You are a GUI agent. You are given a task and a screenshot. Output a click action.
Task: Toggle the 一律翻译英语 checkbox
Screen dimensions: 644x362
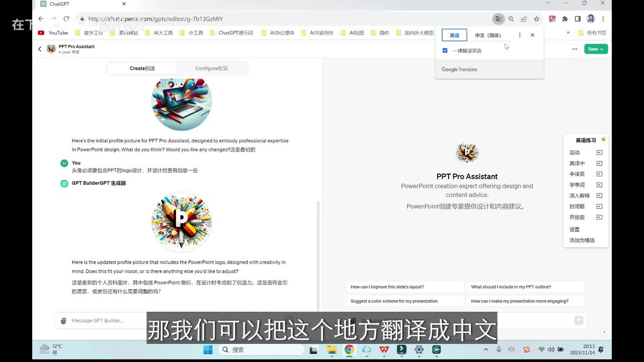click(x=445, y=51)
